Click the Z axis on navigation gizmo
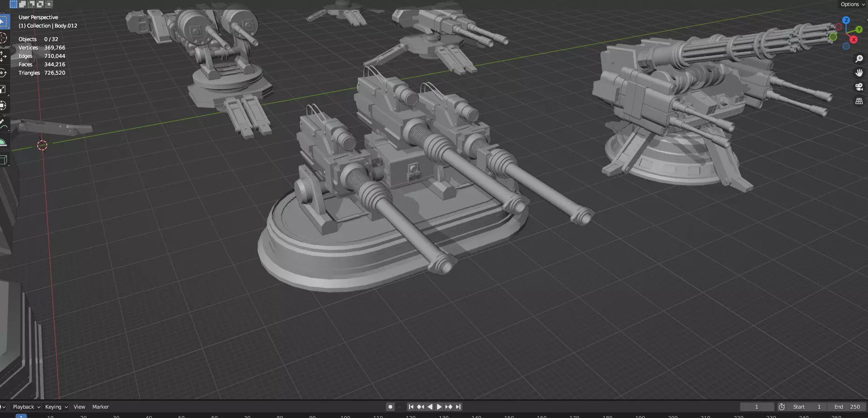The image size is (868, 418). [846, 21]
